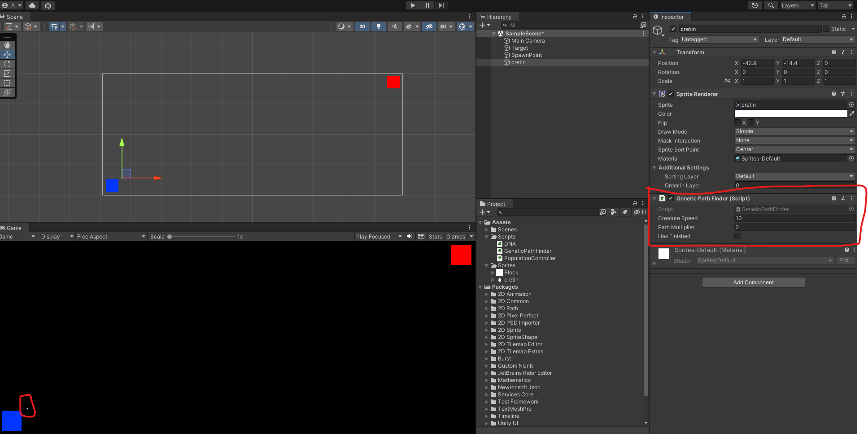Viewport: 868px width, 434px height.
Task: Toggle scene lighting lightbulb
Action: click(379, 26)
